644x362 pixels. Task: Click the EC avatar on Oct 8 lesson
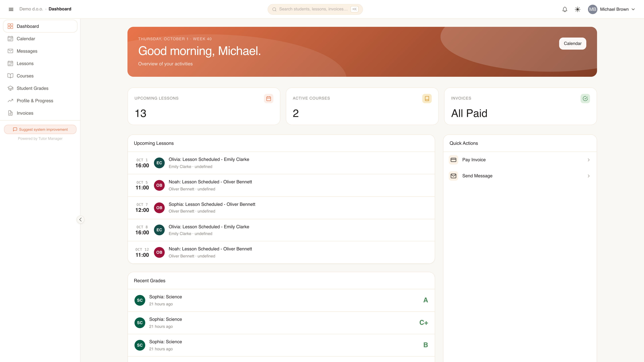(159, 230)
